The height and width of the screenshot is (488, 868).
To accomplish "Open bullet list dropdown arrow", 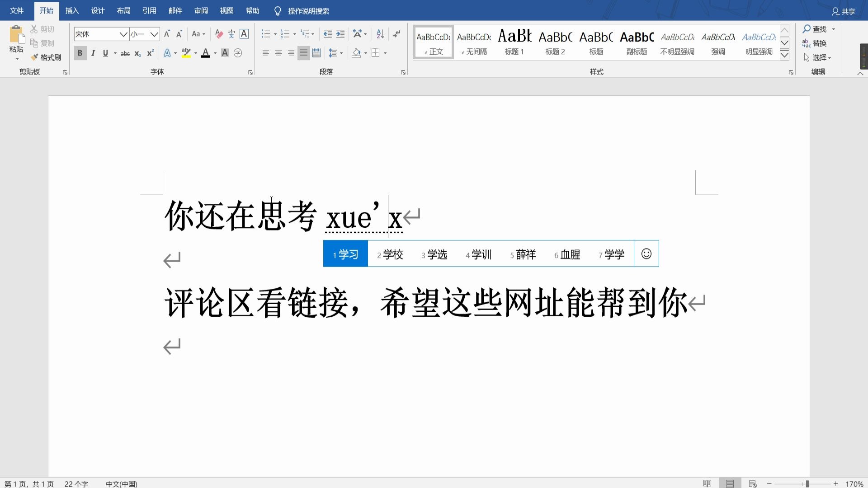I will [275, 34].
